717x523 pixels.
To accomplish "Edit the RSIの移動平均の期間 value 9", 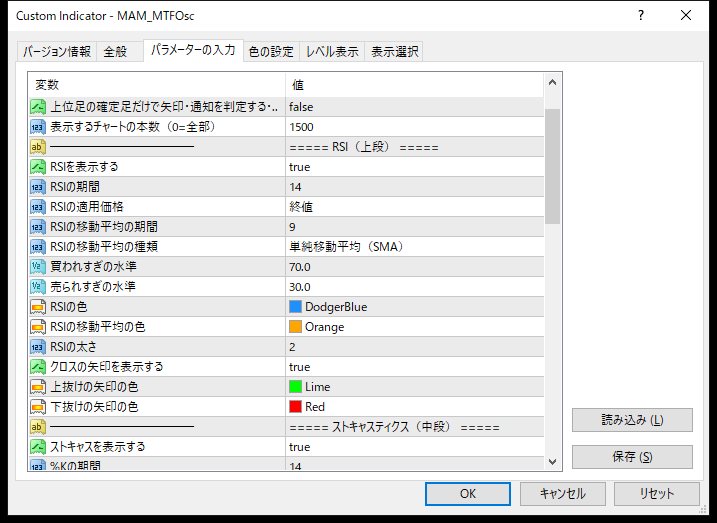I will (415, 227).
